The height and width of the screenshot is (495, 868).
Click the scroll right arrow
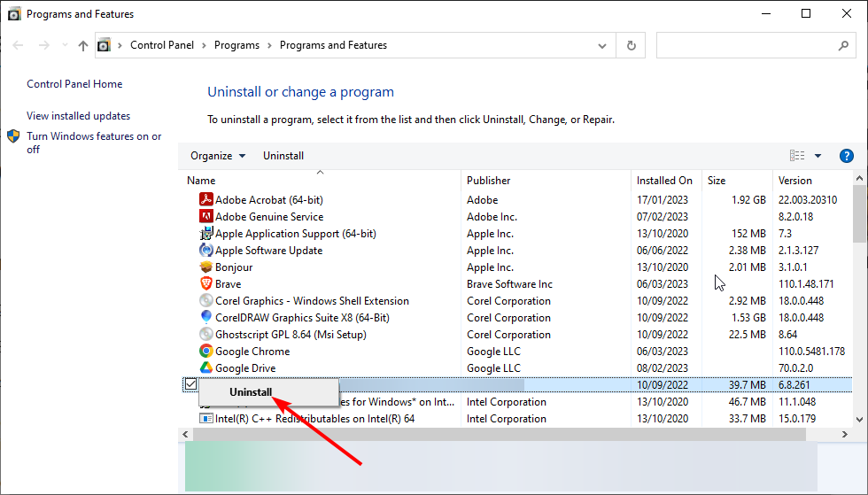pos(845,435)
